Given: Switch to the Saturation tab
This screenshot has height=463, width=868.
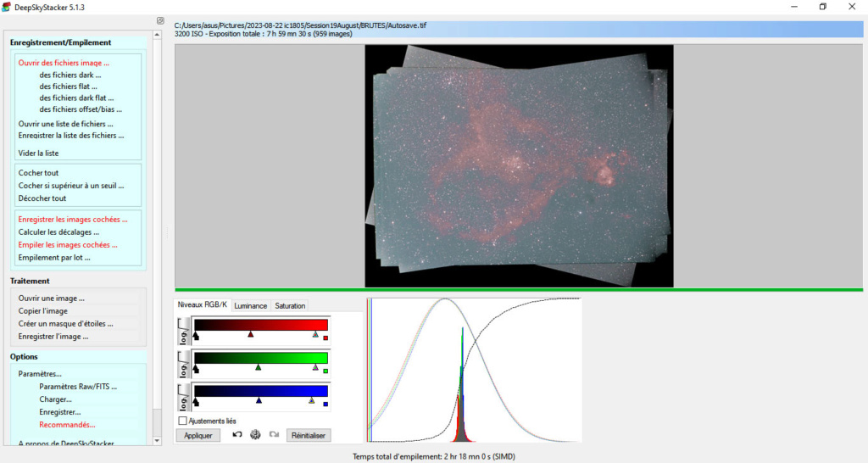Looking at the screenshot, I should tap(290, 306).
